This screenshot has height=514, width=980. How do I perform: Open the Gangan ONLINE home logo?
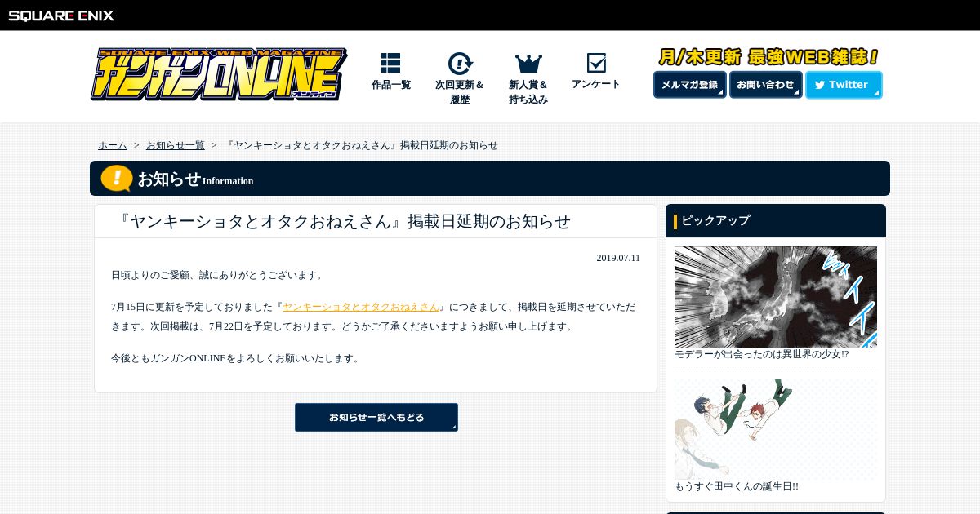coord(219,74)
